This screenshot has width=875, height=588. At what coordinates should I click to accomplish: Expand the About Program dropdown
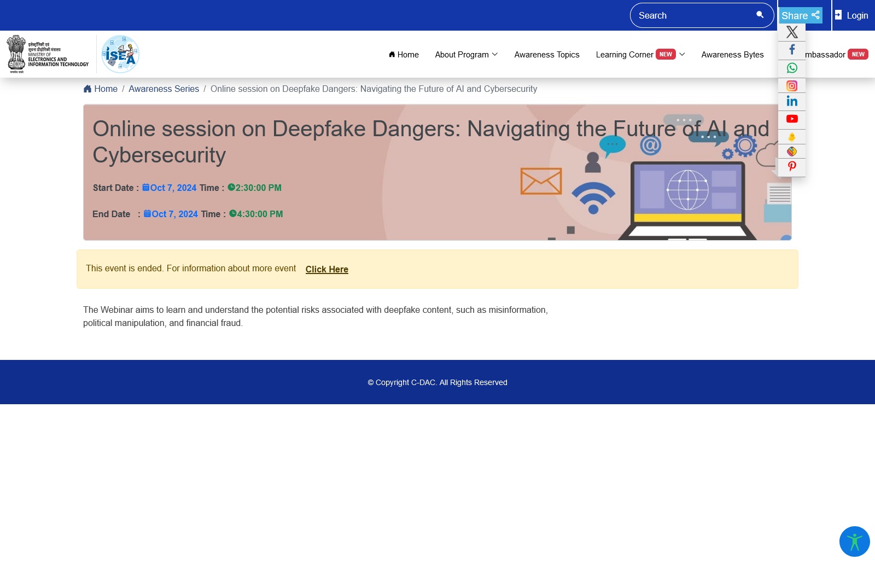click(466, 55)
